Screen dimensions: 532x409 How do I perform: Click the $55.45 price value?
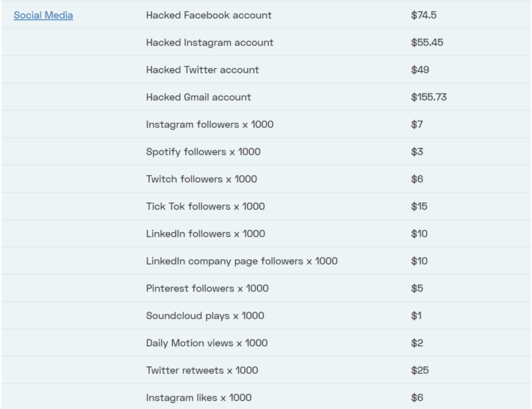pyautogui.click(x=427, y=43)
